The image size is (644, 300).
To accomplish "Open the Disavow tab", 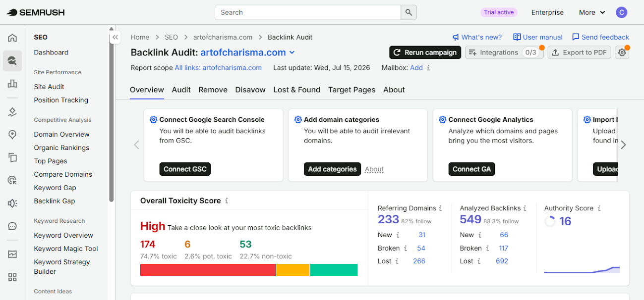I will tap(250, 90).
